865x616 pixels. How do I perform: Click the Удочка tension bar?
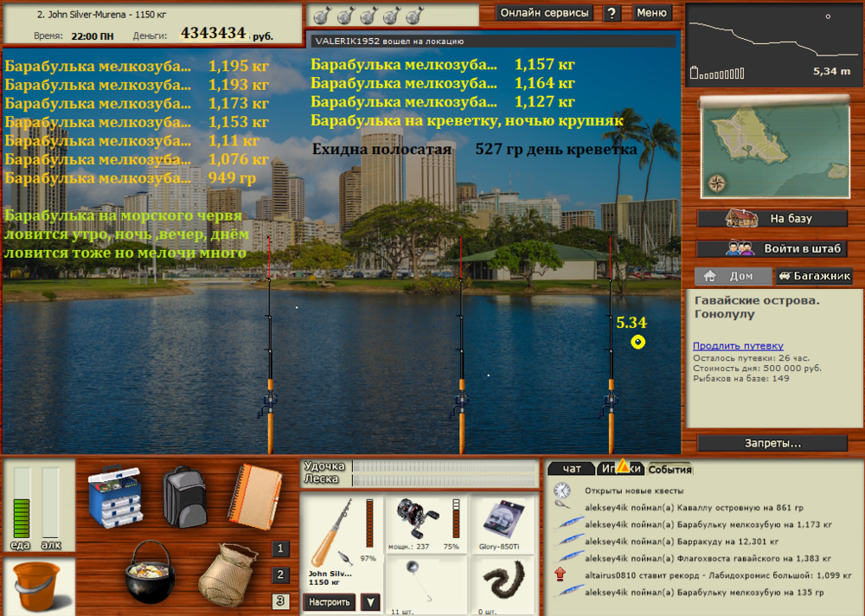444,466
